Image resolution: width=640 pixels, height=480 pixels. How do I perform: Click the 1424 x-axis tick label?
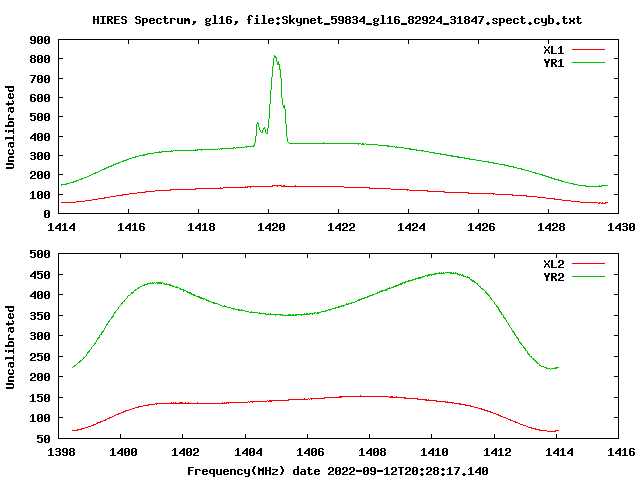[411, 227]
